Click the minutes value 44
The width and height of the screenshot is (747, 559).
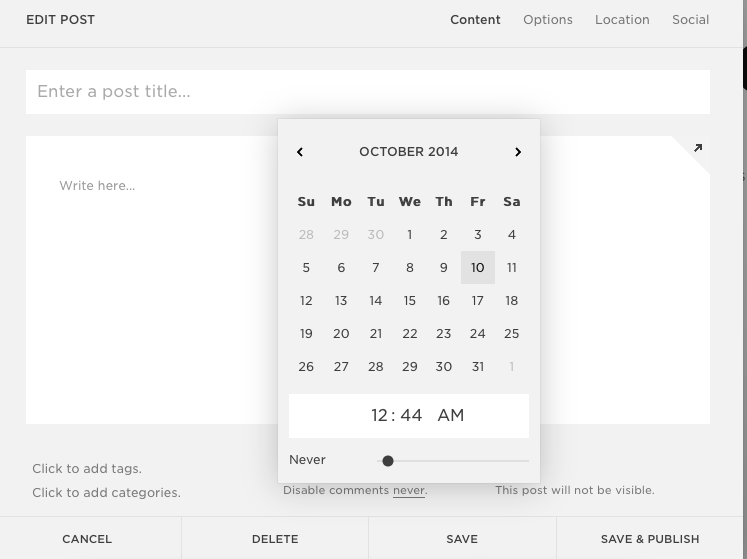[411, 415]
